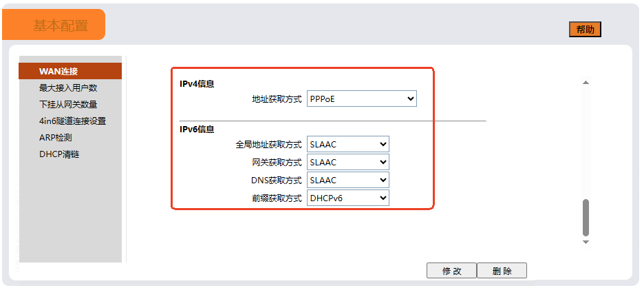Screen dimensions: 644x288
Task: Open the 前缀获取方式 DHCPv6 dropdown
Action: click(x=348, y=198)
